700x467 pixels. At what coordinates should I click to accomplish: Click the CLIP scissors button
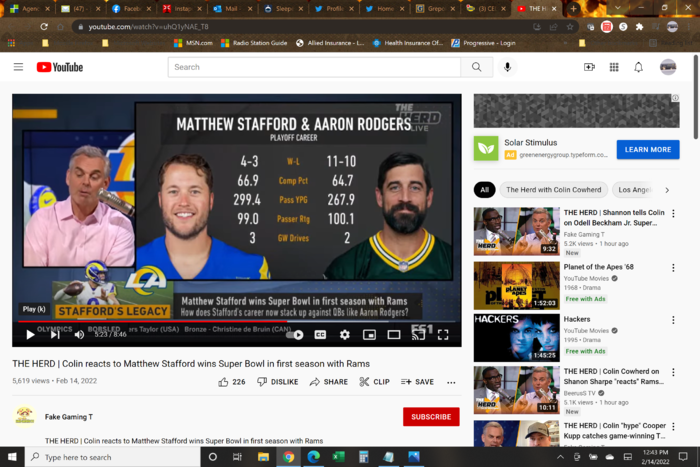(x=375, y=382)
